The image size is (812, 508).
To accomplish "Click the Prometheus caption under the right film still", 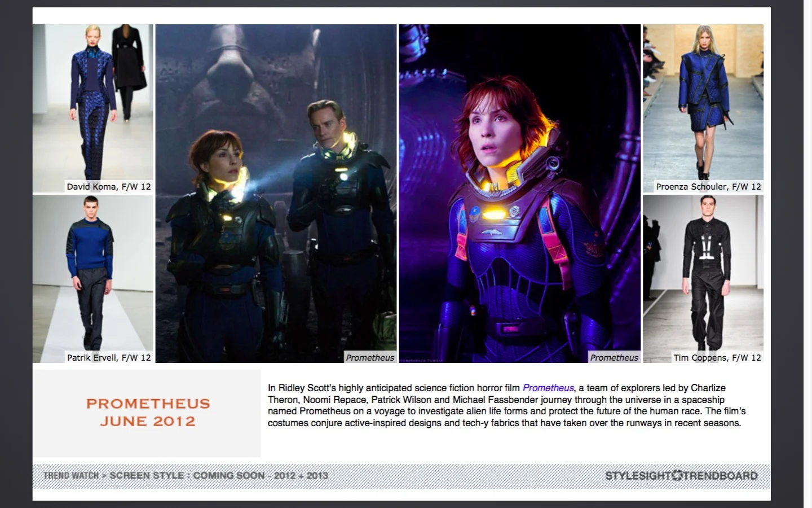I will 614,357.
